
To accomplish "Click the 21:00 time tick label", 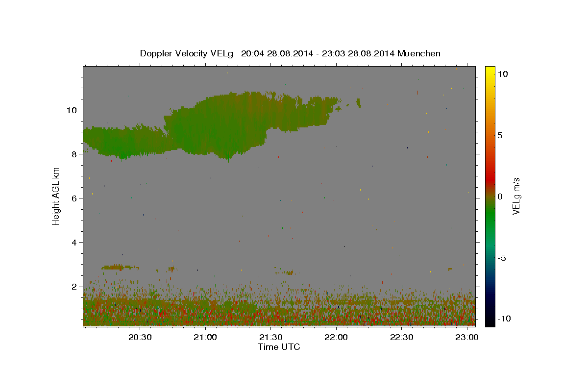I will click(205, 338).
